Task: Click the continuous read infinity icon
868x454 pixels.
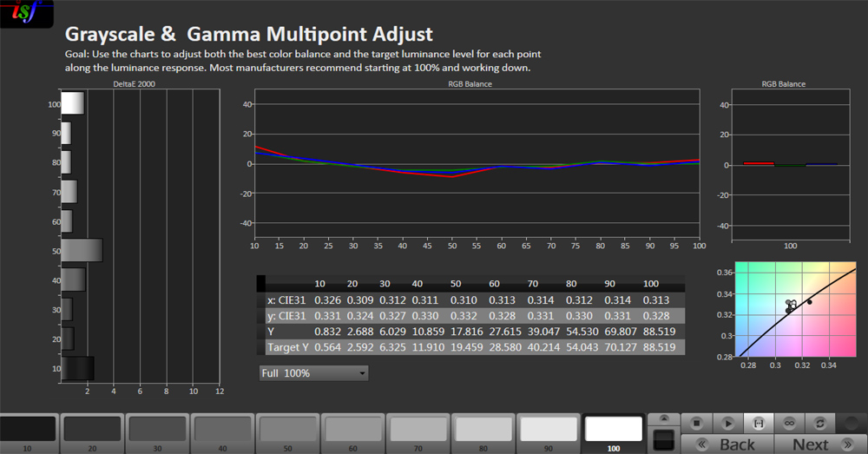Action: pyautogui.click(x=789, y=423)
